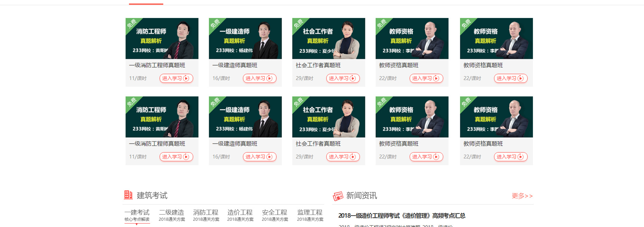Click the 更多>> link in 新闻资讯
Image resolution: width=644 pixels, height=227 pixels.
pos(522,196)
